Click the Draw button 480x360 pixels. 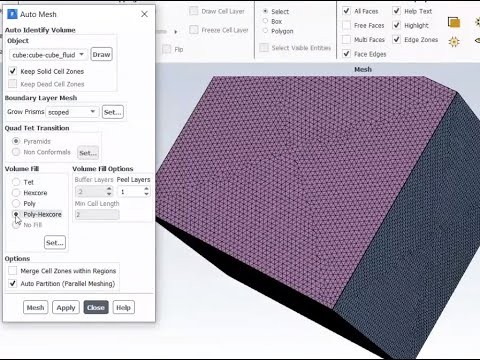(x=101, y=55)
